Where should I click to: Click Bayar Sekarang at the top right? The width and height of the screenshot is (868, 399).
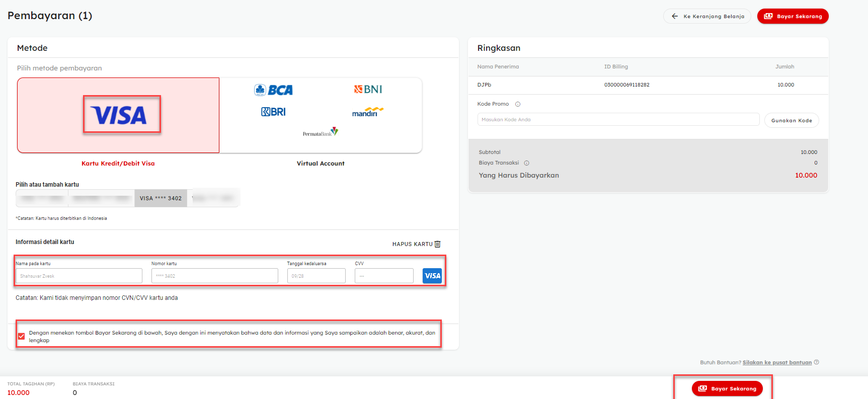point(793,16)
